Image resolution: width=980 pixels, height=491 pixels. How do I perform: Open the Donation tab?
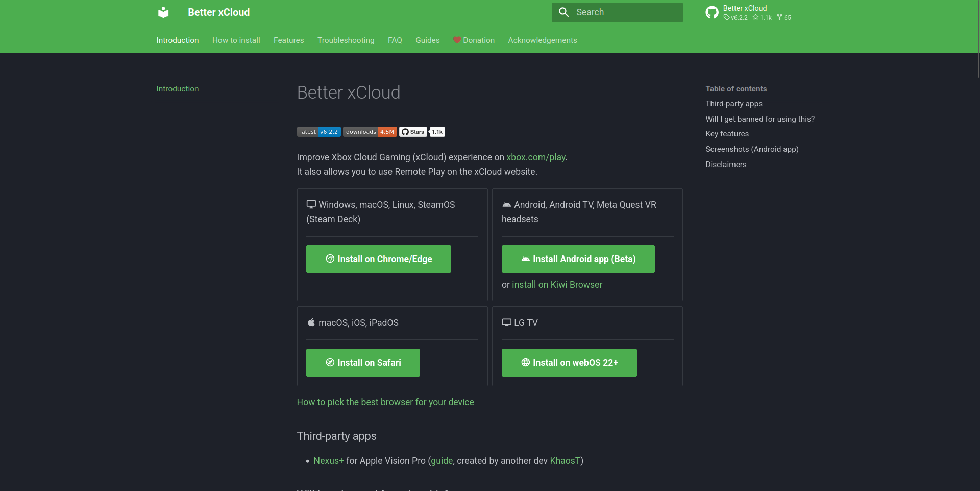click(x=474, y=40)
